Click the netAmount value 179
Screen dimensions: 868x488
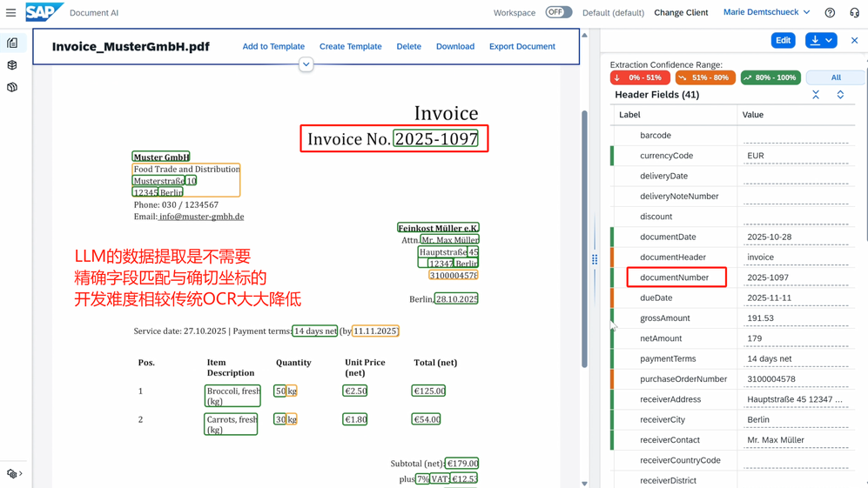(755, 338)
